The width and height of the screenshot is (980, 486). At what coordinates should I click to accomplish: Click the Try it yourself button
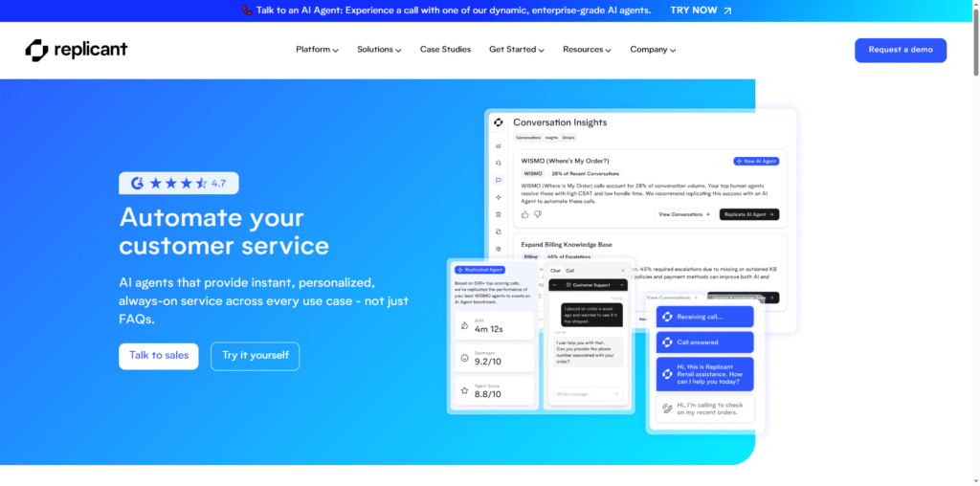coord(255,356)
